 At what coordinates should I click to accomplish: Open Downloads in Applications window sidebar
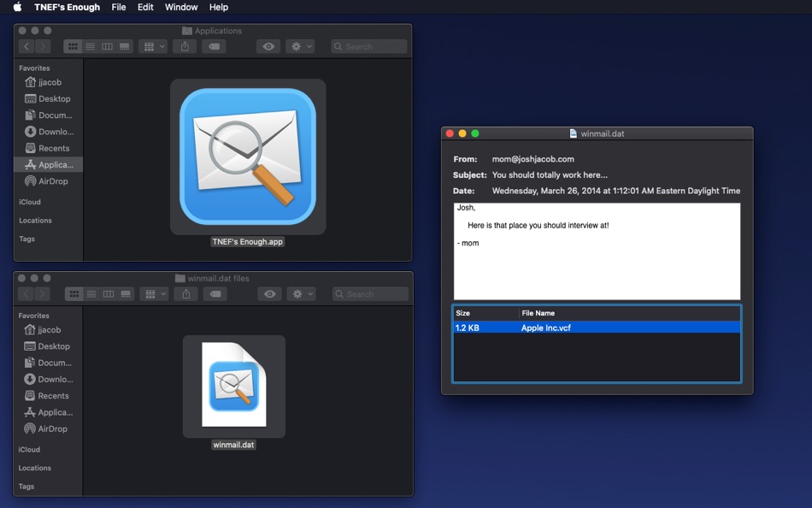50,132
